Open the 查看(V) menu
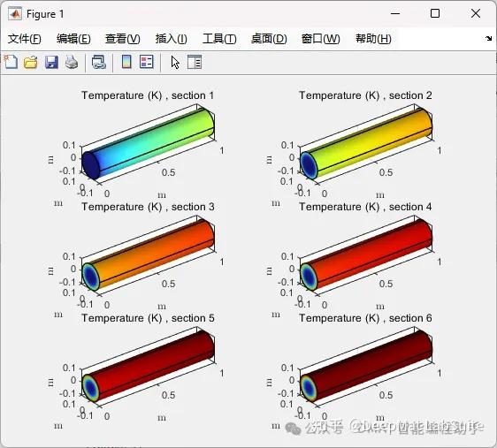497x448 pixels. [x=123, y=39]
